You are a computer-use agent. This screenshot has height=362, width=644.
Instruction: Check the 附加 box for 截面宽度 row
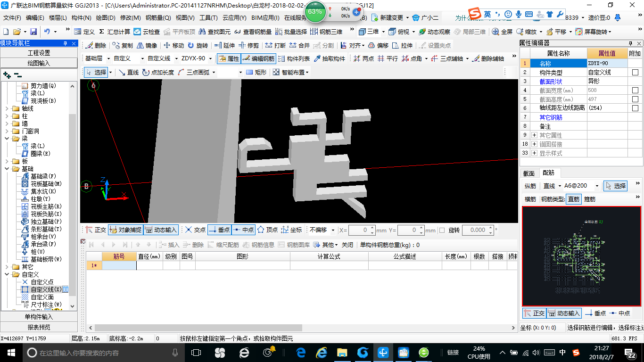click(x=635, y=90)
